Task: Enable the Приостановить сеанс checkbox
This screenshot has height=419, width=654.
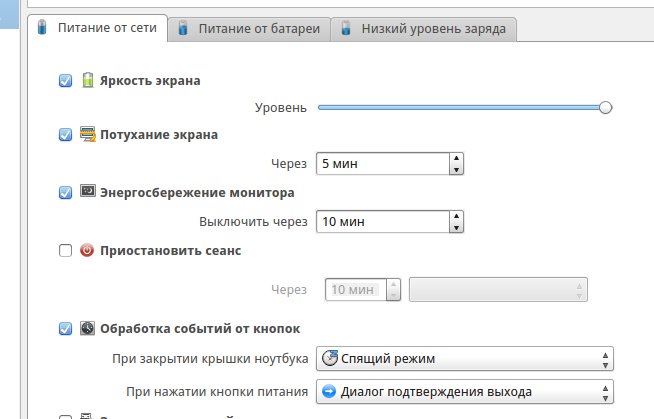Action: point(65,251)
